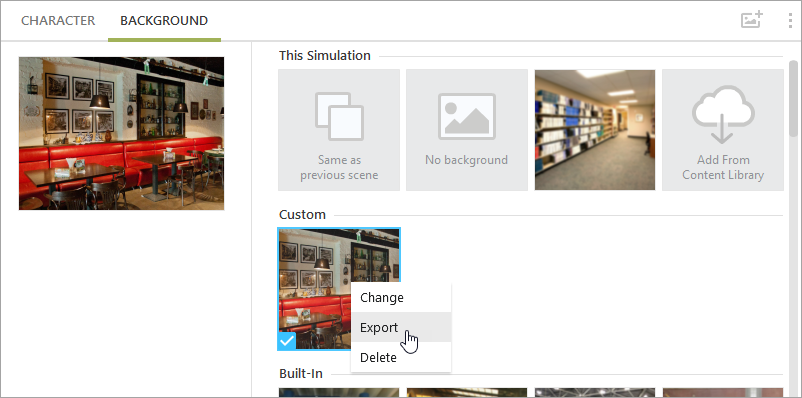Select the BACKGROUND tab

click(x=164, y=20)
